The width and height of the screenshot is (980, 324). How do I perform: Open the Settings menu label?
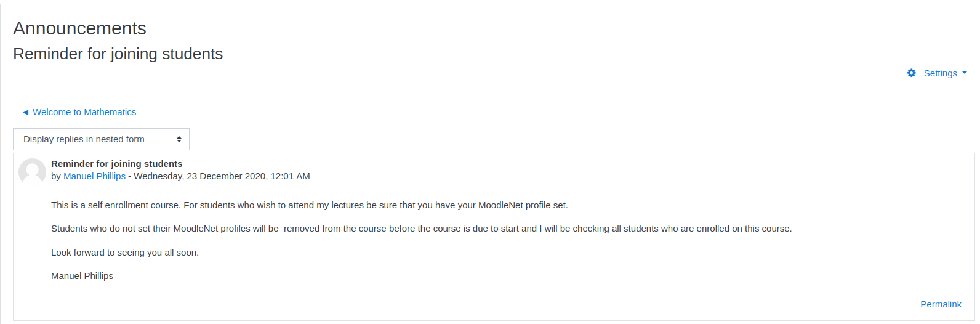pyautogui.click(x=940, y=73)
